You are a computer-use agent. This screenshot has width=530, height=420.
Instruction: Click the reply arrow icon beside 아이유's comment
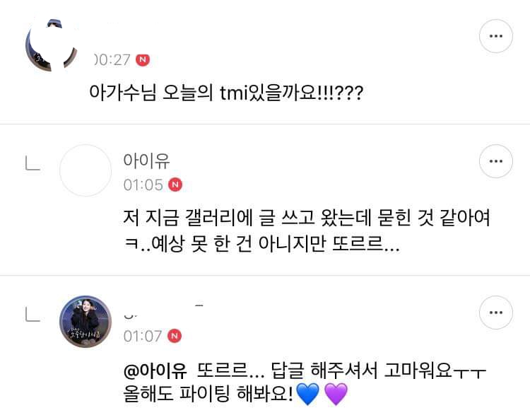pos(33,164)
